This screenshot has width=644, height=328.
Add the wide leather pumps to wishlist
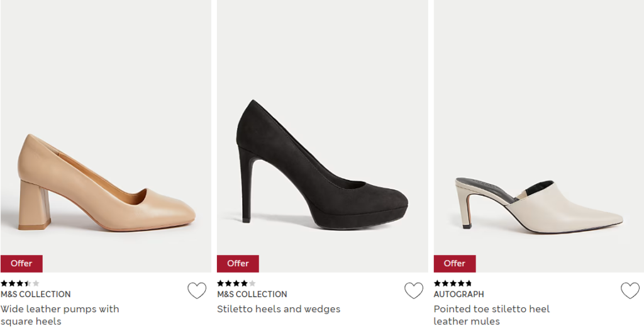pos(197,291)
